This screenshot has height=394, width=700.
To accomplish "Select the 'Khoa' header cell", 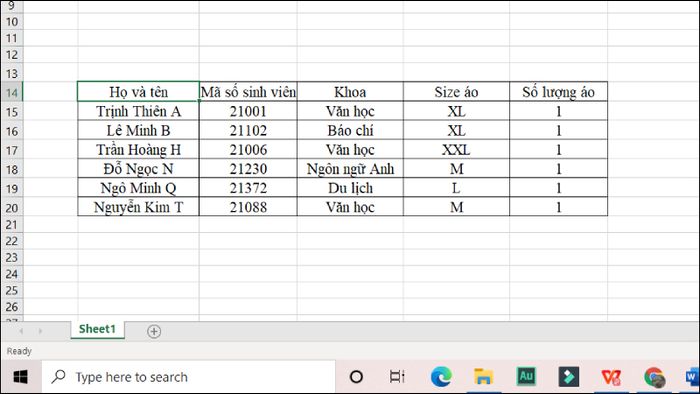I will pyautogui.click(x=350, y=92).
